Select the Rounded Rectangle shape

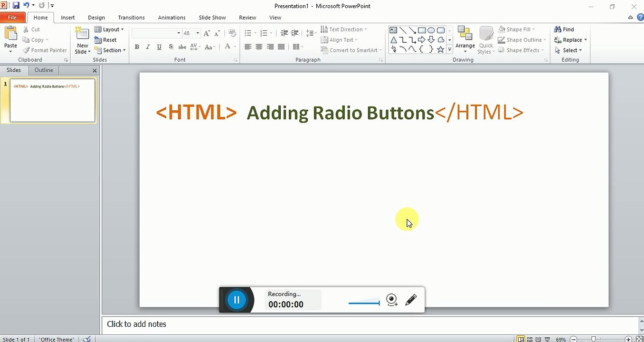(441, 30)
